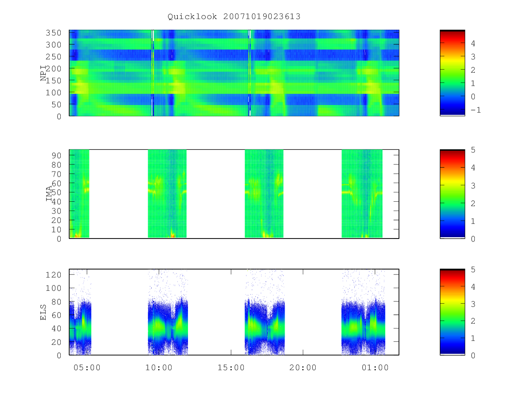
Task: Click the -1 label on NPI colorbar
Action: click(476, 110)
